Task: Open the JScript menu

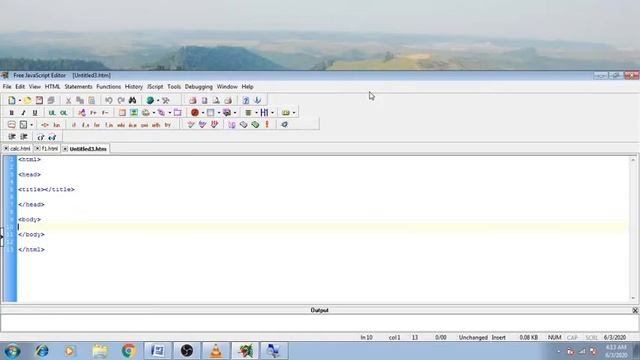Action: point(155,87)
